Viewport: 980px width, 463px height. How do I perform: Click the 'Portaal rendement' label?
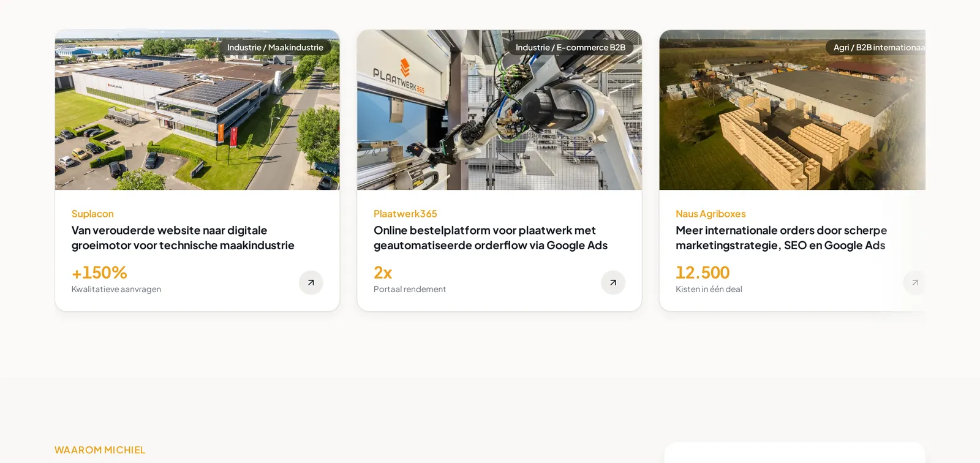[410, 289]
